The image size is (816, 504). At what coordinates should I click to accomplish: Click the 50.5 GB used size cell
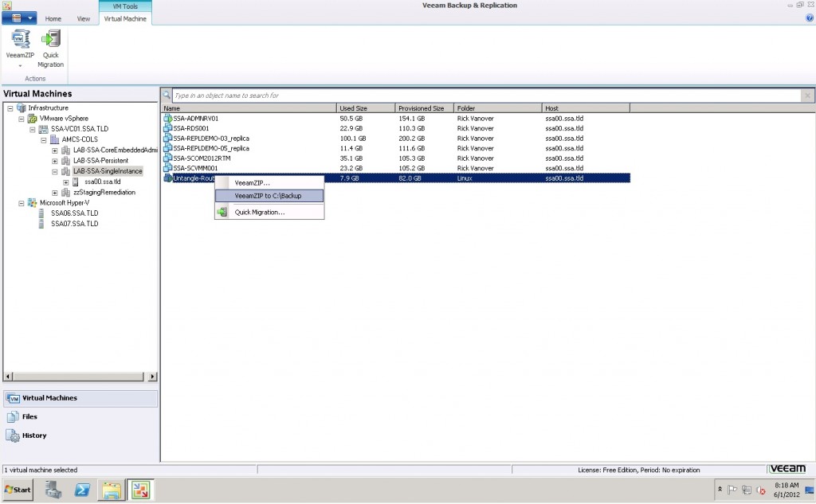point(351,119)
